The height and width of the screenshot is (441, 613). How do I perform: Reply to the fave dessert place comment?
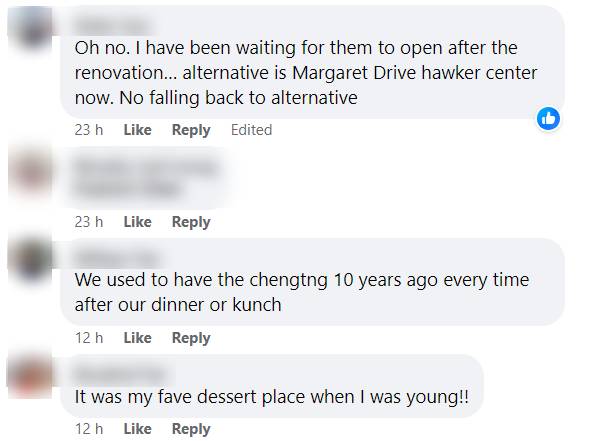tap(191, 429)
